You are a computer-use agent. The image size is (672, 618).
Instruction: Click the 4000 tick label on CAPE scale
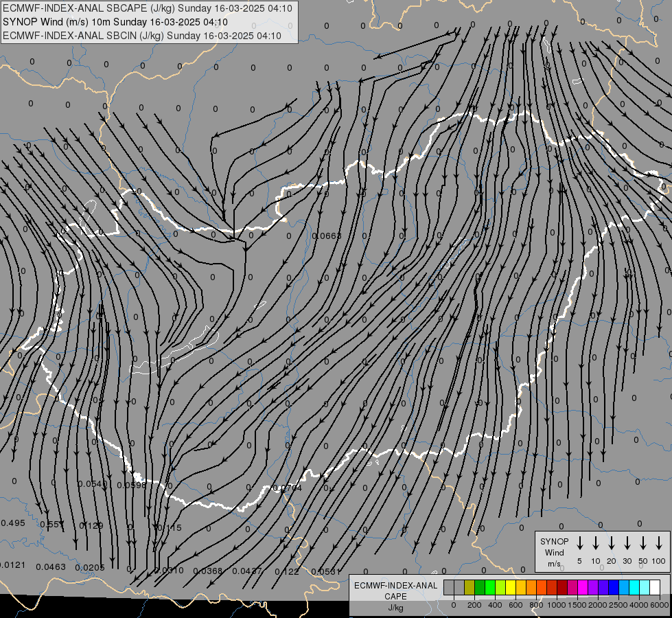point(639,605)
